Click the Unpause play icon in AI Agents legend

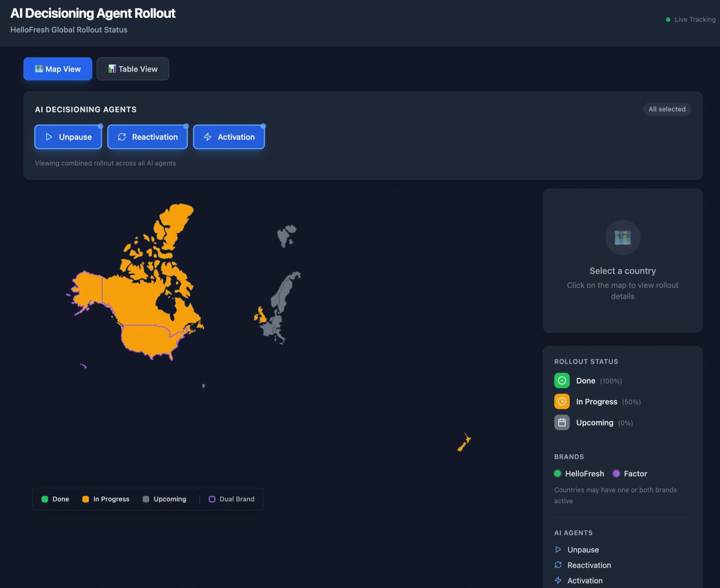pyautogui.click(x=558, y=549)
